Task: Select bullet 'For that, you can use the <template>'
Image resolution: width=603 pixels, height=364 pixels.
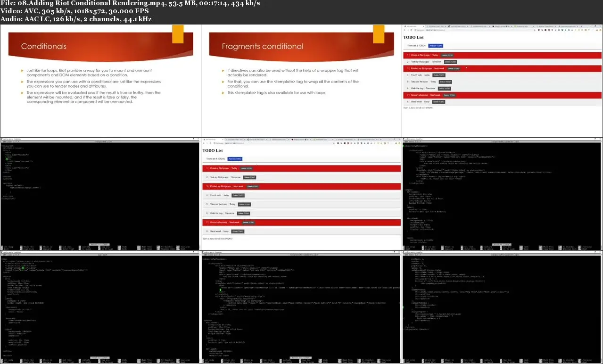Action: 293,84
